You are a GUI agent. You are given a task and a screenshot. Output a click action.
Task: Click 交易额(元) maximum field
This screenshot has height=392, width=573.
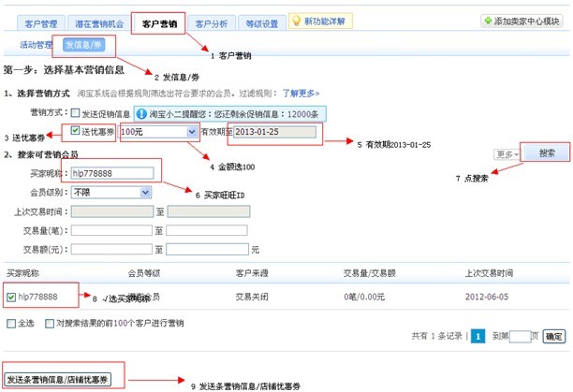click(207, 249)
